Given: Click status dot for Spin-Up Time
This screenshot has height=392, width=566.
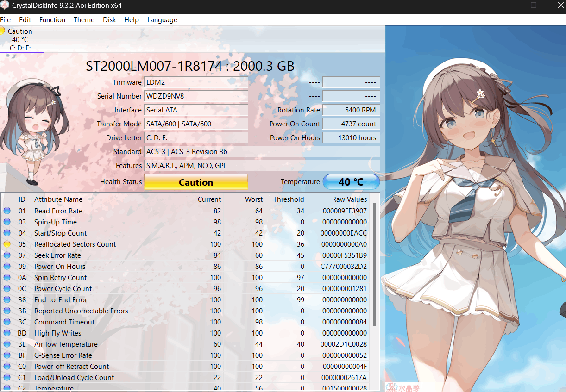Looking at the screenshot, I should pos(7,222).
